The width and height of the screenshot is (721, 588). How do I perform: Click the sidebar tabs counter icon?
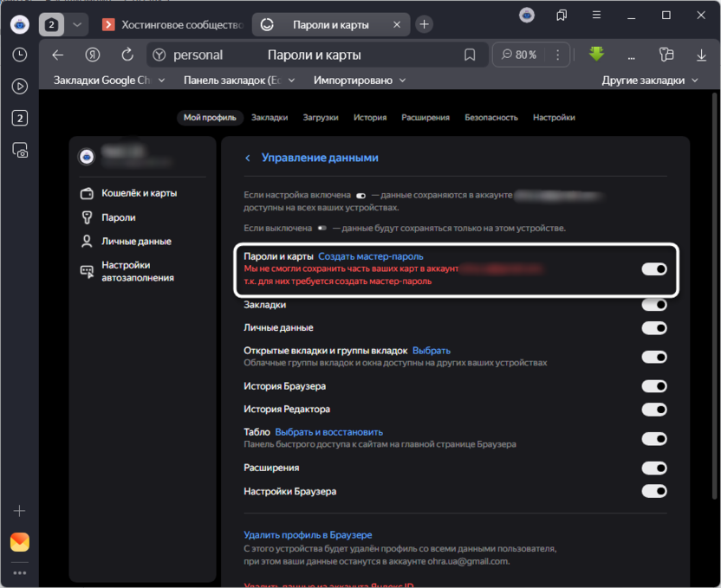coord(19,119)
